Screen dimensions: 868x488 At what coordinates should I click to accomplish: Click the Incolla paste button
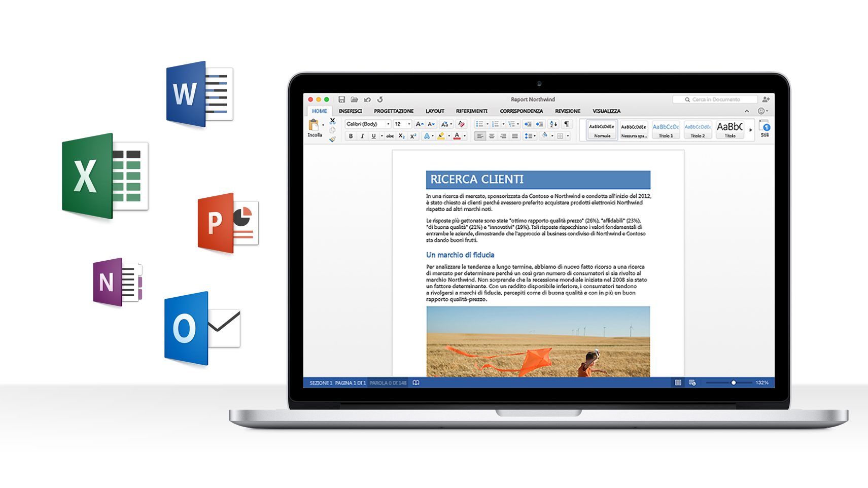pyautogui.click(x=315, y=128)
